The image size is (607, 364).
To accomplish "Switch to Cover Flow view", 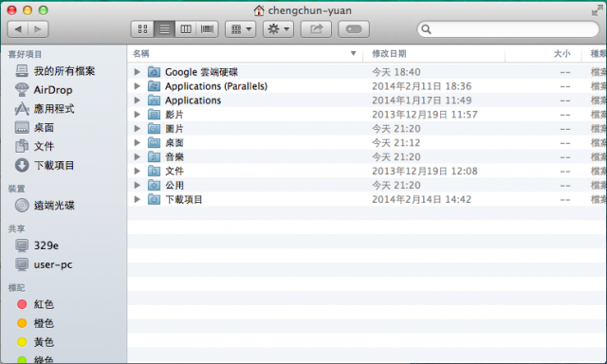I will 208,29.
